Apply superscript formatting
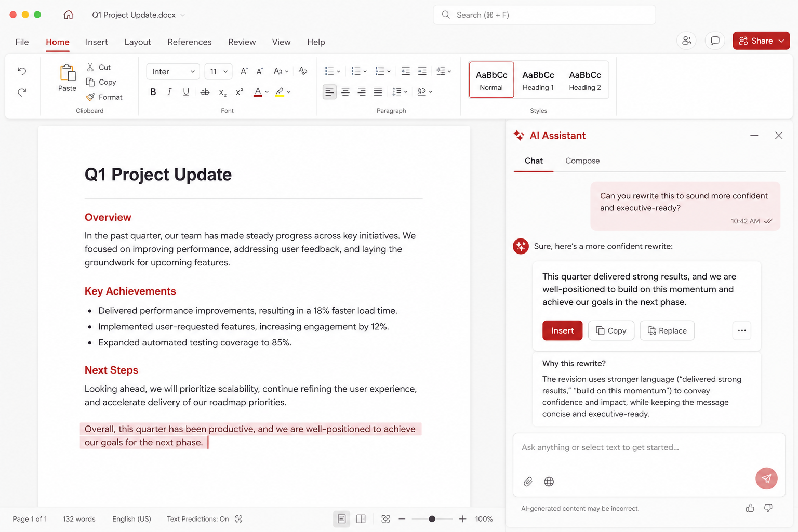798x532 pixels. 239,92
